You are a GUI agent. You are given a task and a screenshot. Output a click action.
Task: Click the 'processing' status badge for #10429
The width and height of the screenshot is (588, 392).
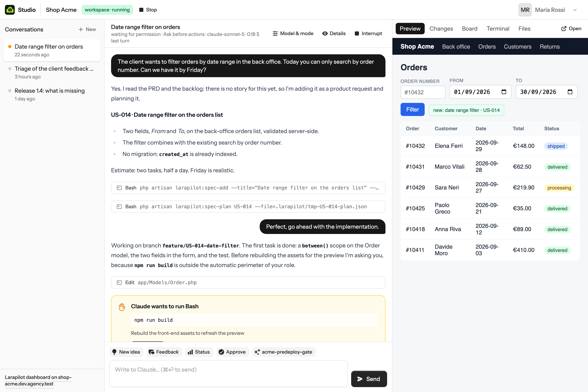pyautogui.click(x=559, y=188)
